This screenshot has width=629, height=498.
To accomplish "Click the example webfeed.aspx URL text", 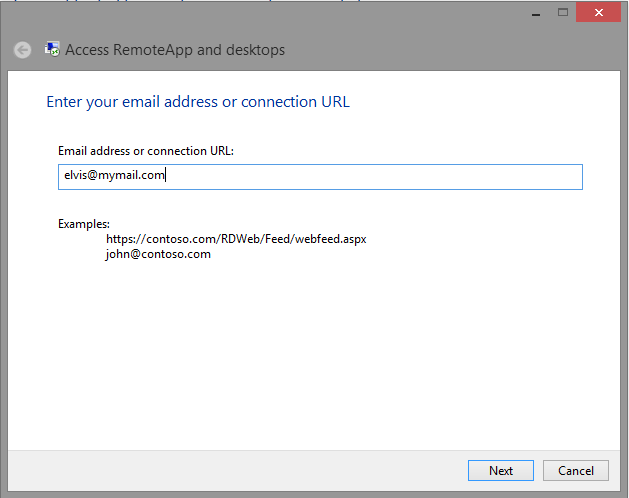I will (236, 239).
